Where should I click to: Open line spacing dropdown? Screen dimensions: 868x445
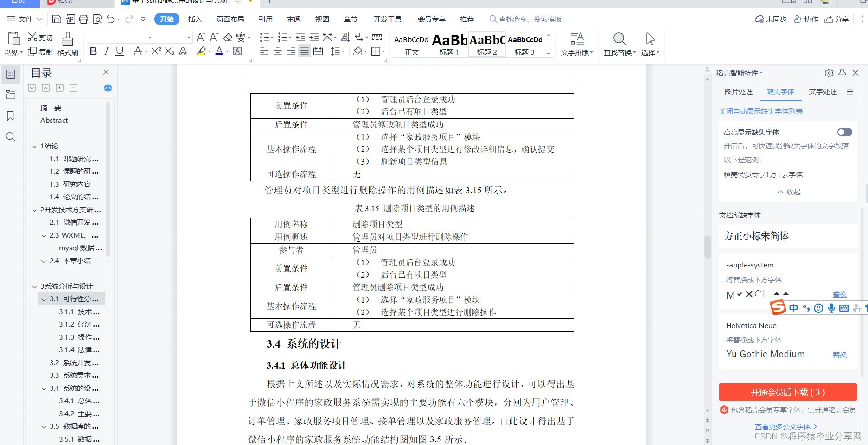[x=343, y=51]
